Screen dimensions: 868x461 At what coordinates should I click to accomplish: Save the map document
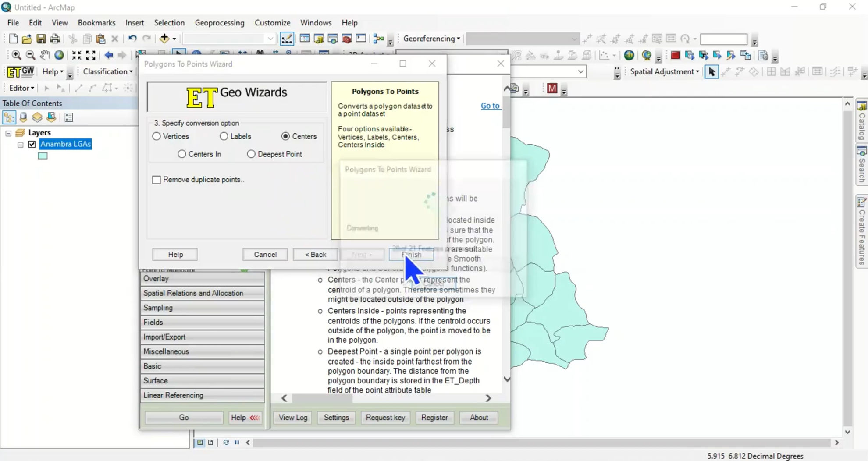[x=41, y=39]
